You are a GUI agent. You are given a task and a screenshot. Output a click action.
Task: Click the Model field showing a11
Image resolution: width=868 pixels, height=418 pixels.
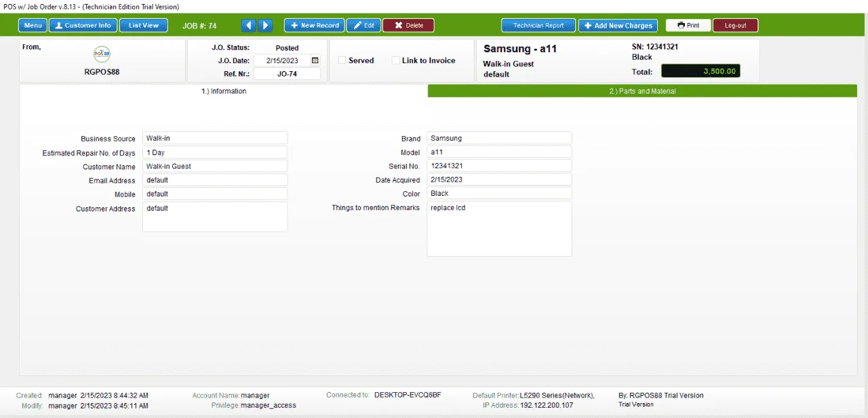point(499,152)
